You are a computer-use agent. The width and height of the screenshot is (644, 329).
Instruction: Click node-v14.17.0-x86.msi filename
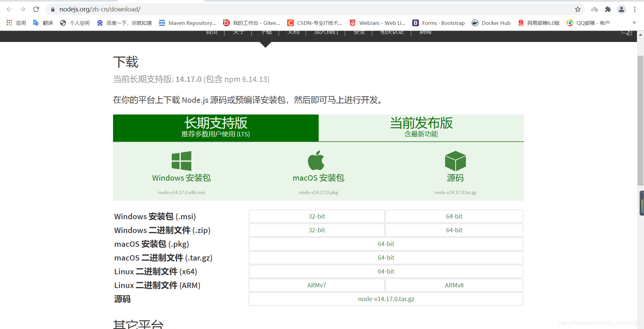(x=181, y=192)
